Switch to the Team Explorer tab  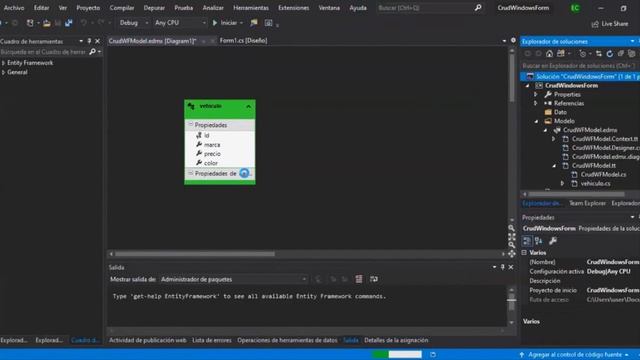click(x=587, y=203)
